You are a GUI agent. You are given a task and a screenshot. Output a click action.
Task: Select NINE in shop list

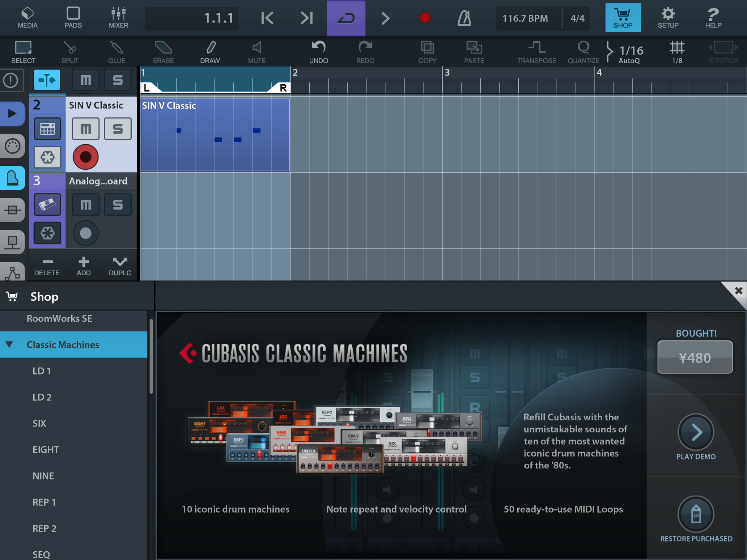74,476
